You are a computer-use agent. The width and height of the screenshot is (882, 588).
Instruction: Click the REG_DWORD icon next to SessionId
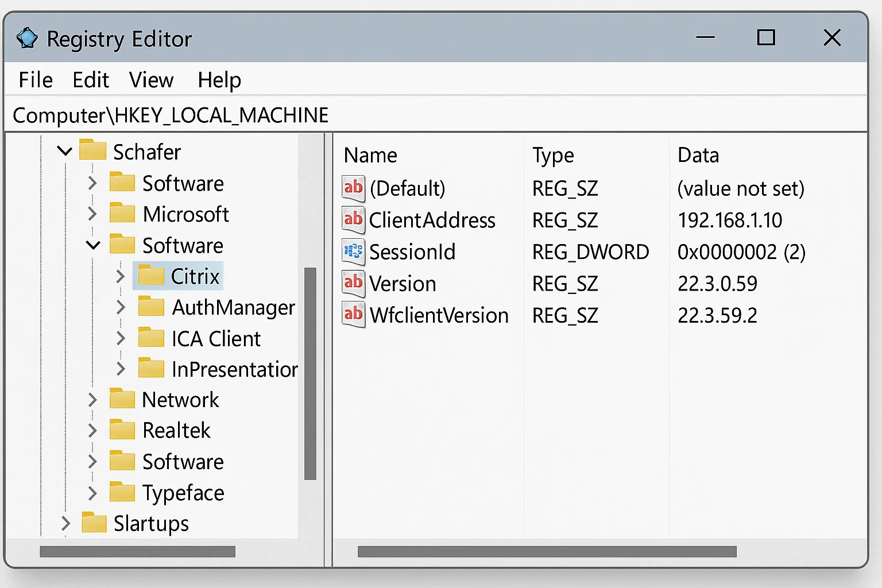pyautogui.click(x=353, y=252)
